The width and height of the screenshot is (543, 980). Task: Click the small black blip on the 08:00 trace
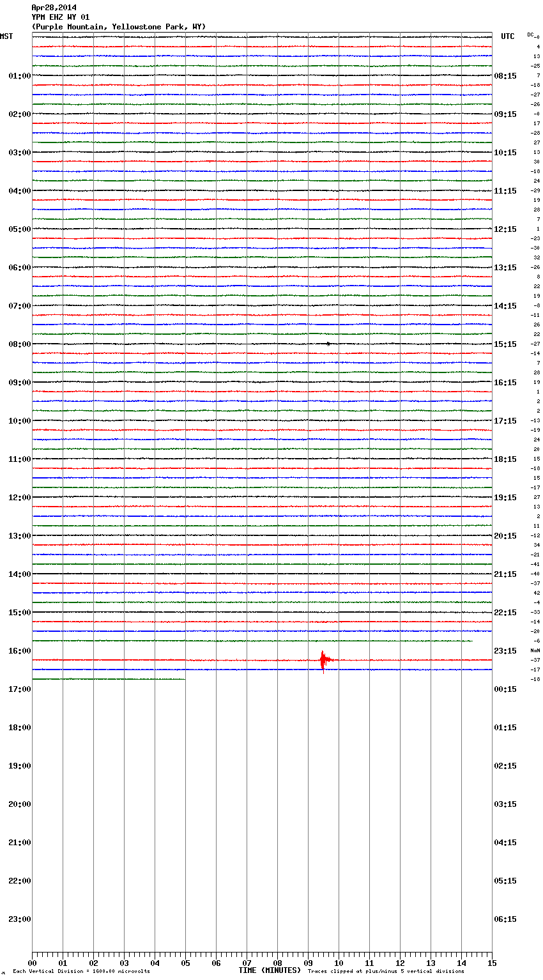(328, 344)
